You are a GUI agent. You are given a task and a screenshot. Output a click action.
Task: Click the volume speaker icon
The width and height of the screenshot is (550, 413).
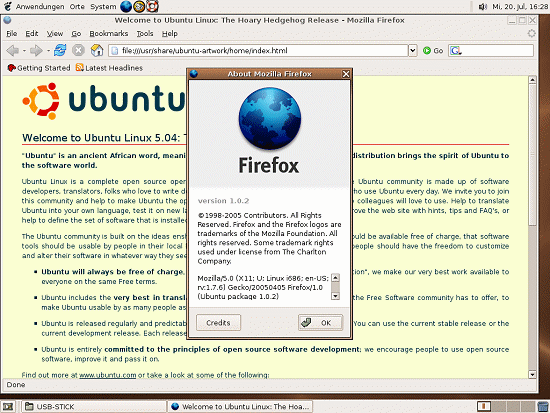point(483,7)
